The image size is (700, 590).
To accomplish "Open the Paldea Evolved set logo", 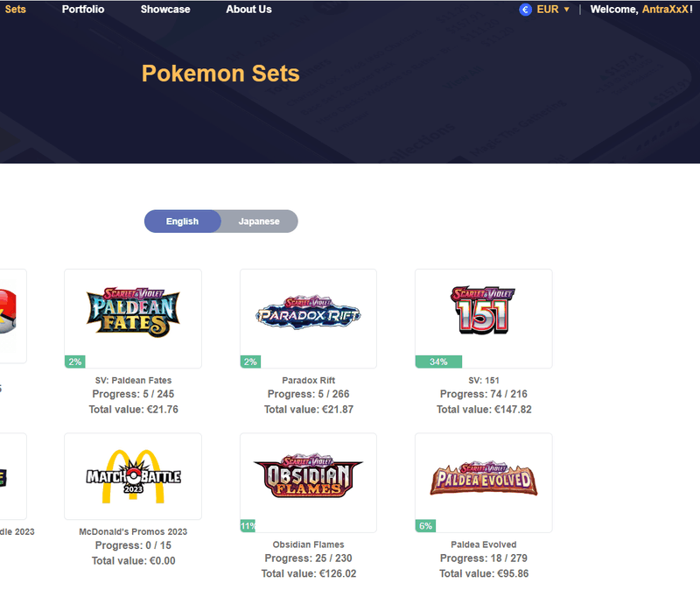I will click(x=484, y=479).
